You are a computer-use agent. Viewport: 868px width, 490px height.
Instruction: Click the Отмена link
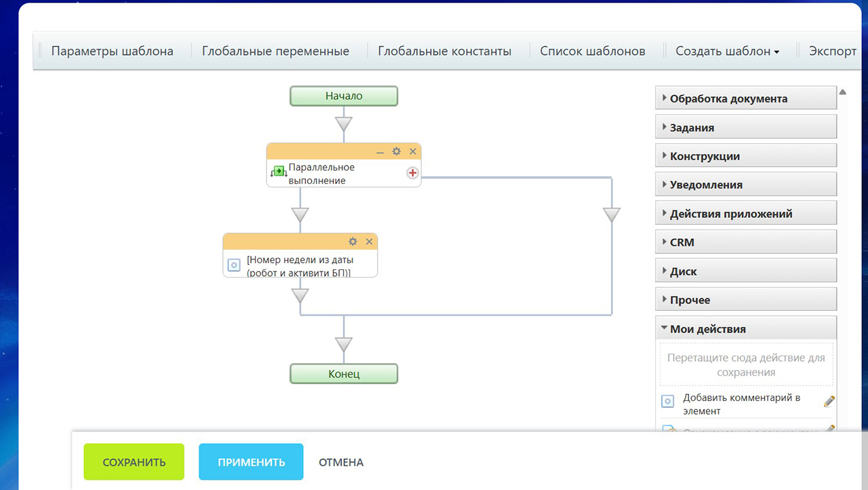pos(341,462)
